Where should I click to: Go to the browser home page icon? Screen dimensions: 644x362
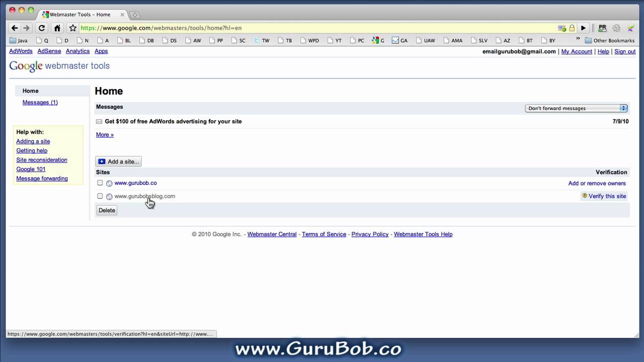tap(57, 28)
